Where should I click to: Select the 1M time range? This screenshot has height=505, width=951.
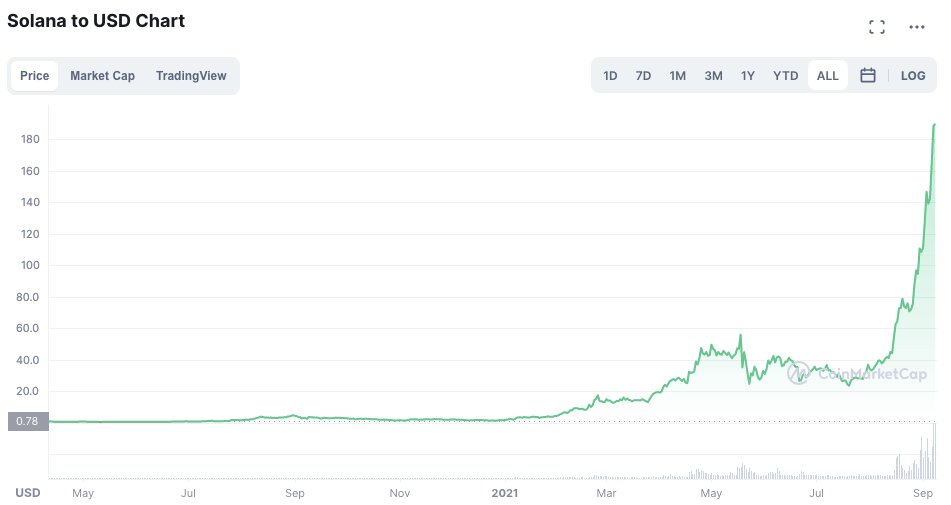point(677,76)
